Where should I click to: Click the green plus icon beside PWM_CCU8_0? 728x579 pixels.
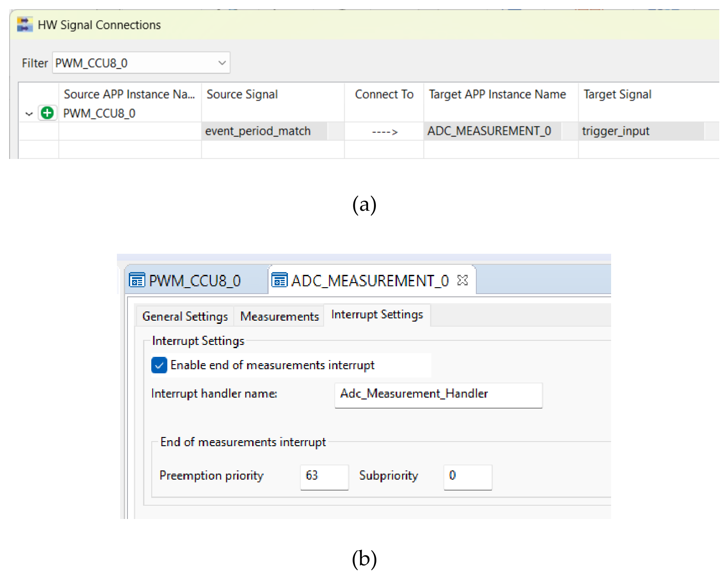pos(47,113)
